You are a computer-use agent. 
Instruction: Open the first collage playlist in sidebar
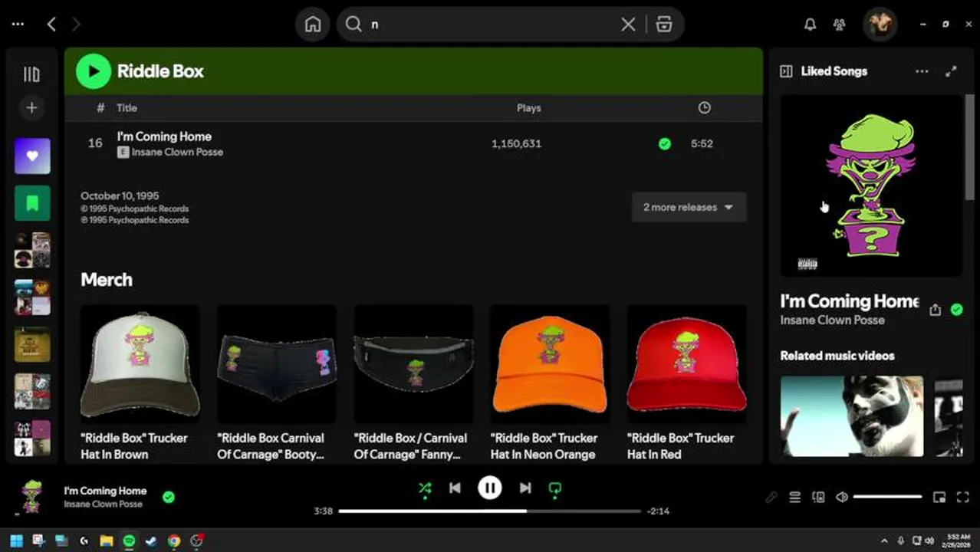pyautogui.click(x=32, y=250)
